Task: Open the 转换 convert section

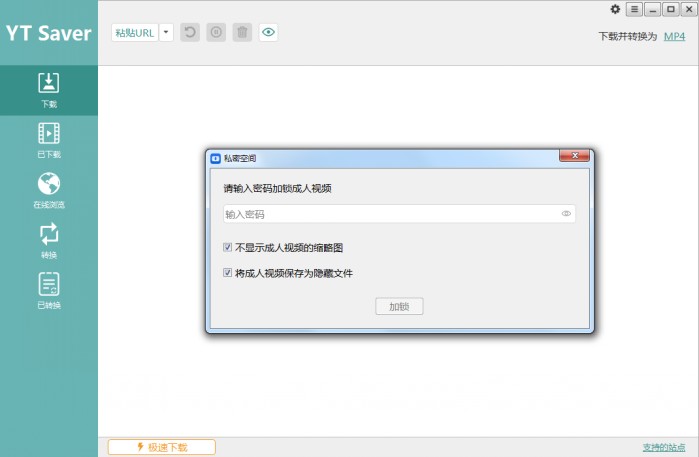Action: (49, 241)
